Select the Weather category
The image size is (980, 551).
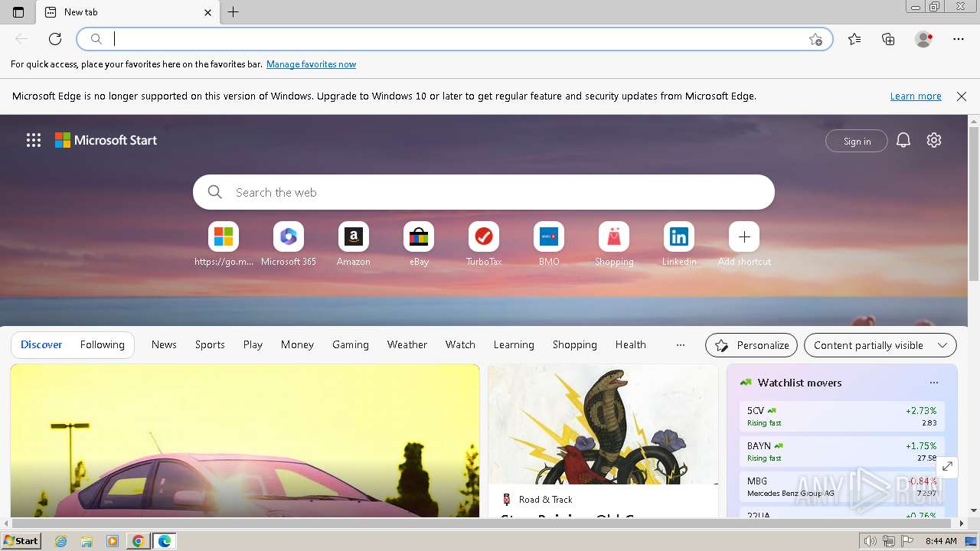[x=407, y=345]
